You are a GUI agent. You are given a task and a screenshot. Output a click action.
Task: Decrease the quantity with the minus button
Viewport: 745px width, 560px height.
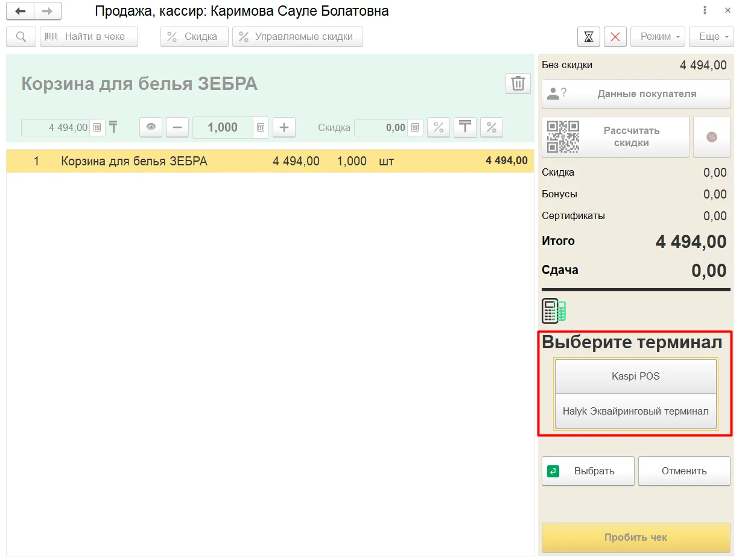[177, 127]
